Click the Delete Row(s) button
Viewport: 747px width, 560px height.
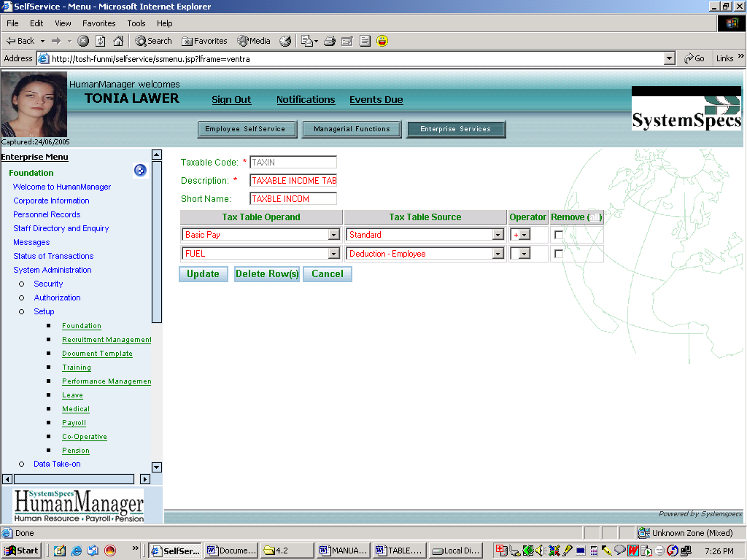coord(267,274)
